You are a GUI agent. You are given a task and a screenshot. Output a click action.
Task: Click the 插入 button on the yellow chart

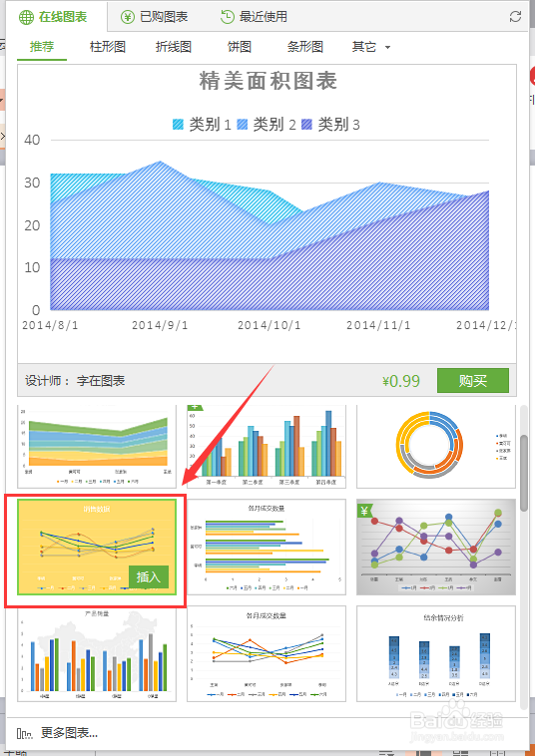point(149,576)
